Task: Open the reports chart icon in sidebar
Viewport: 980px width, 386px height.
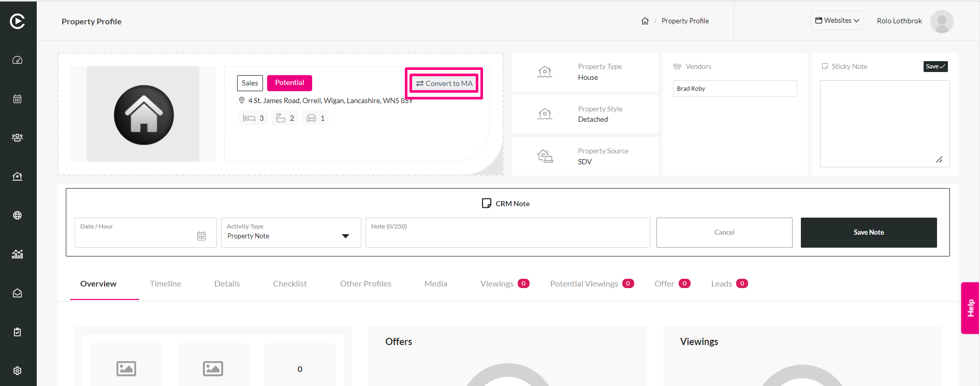Action: click(x=18, y=254)
